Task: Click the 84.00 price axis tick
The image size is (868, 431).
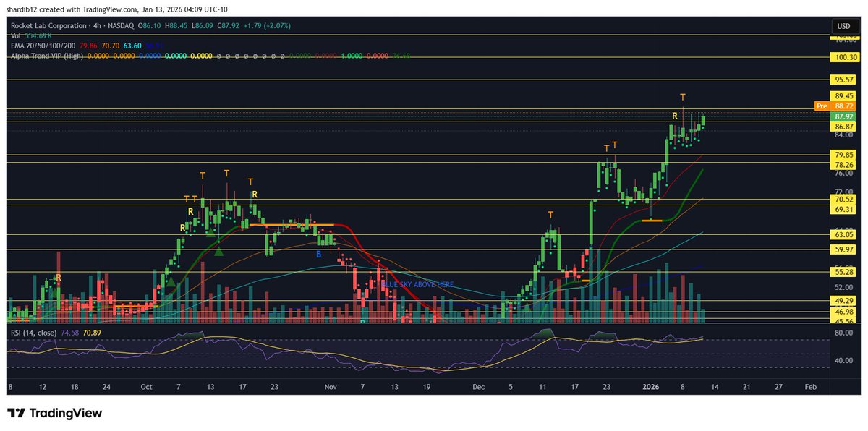Action: point(843,135)
